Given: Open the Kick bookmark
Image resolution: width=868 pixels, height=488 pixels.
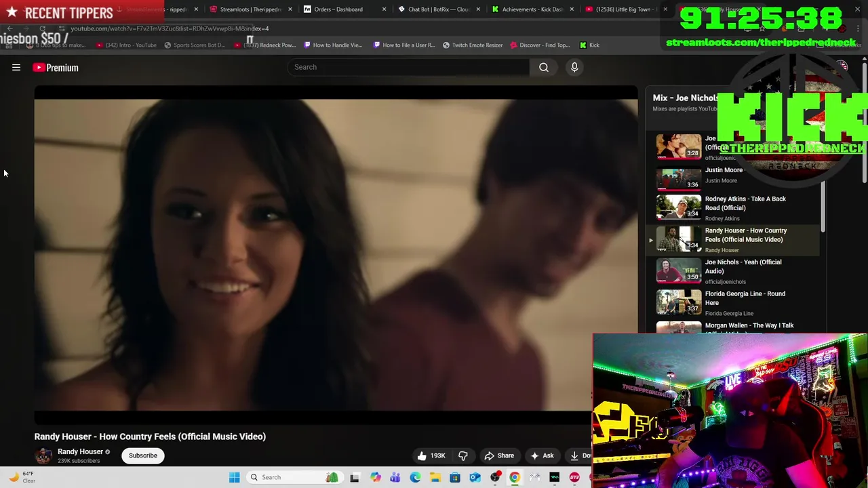Looking at the screenshot, I should click(589, 45).
